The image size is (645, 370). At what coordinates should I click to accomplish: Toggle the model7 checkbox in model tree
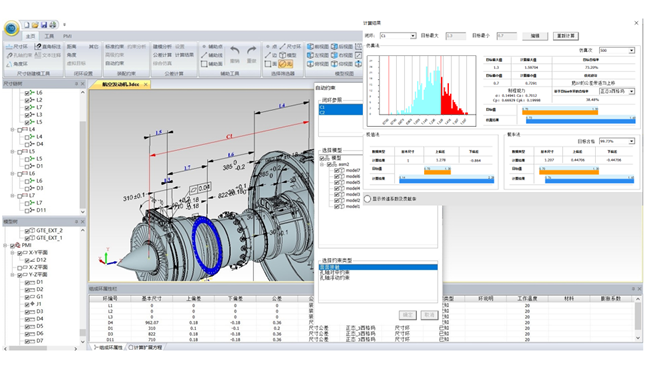pyautogui.click(x=336, y=170)
